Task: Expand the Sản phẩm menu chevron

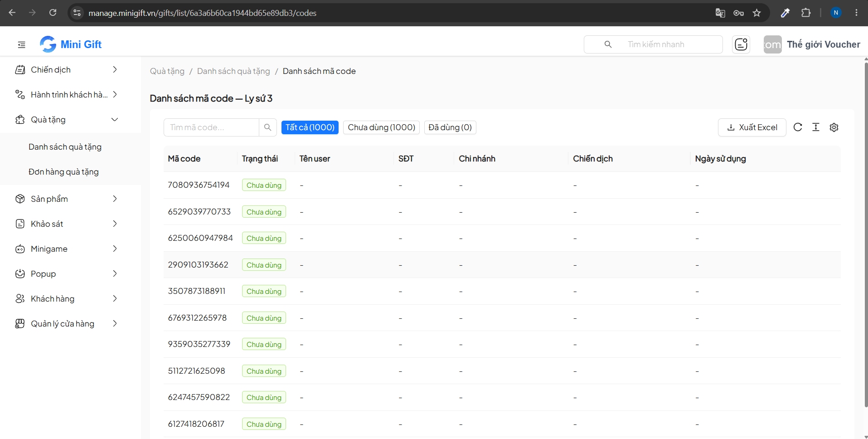Action: tap(115, 199)
